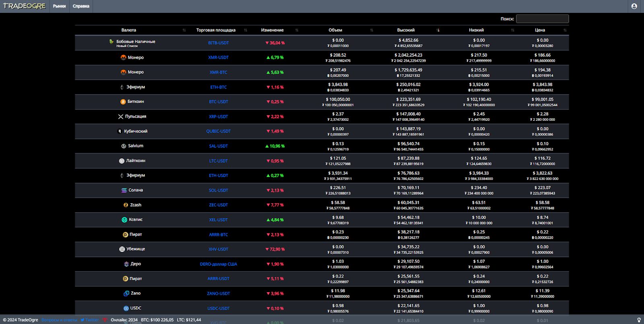Viewport: 644px width, 324px height.
Task: Click the BTC: $100 226,05 footer ticker
Action: pyautogui.click(x=157, y=320)
